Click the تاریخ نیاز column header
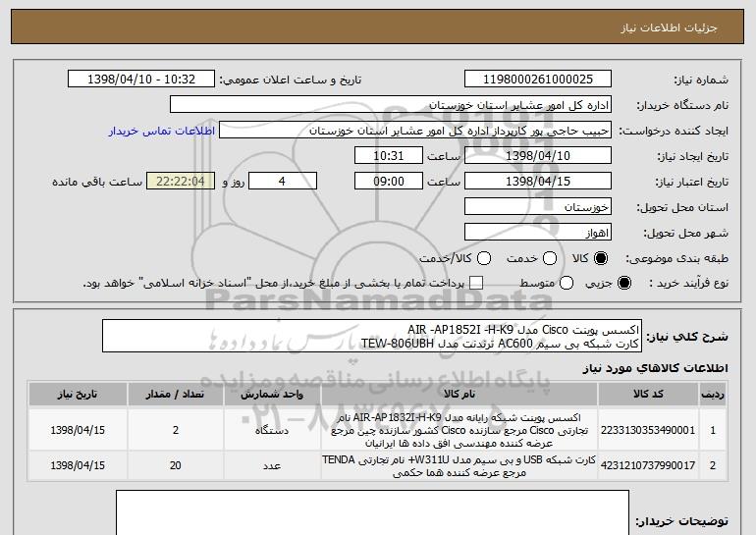 (78, 395)
